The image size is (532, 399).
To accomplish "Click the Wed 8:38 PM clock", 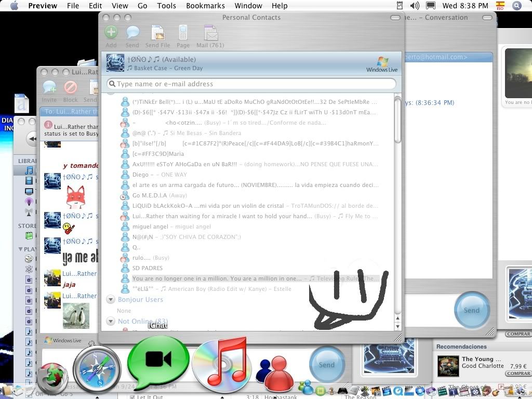I will click(x=465, y=6).
